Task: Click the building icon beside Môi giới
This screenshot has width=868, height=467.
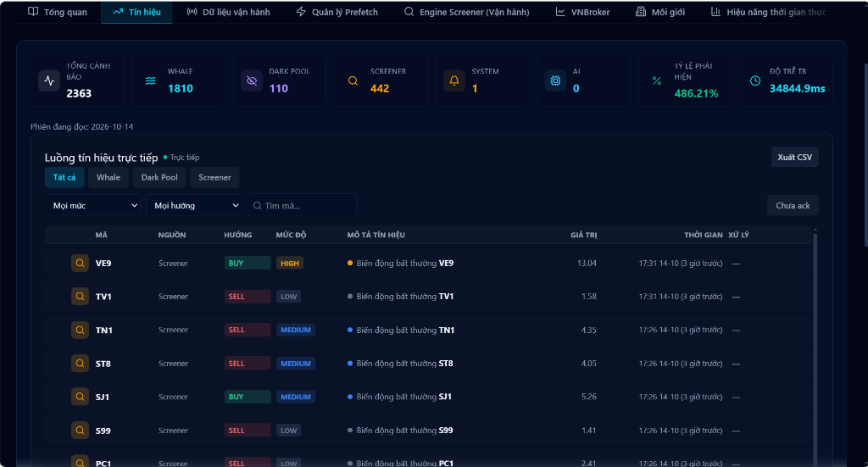Action: tap(641, 12)
